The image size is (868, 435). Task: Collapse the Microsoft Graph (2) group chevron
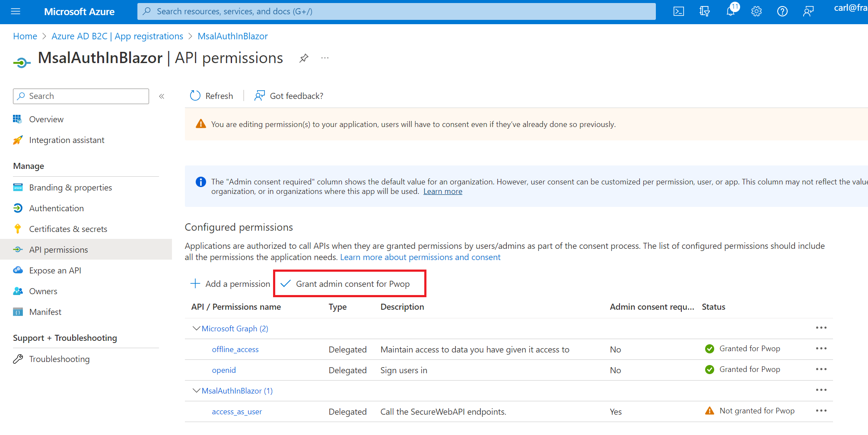[196, 328]
